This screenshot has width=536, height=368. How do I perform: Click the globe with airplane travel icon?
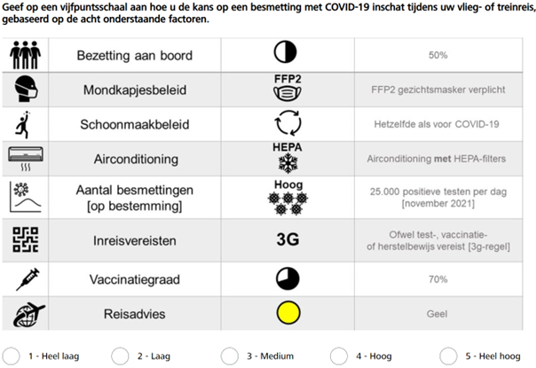point(28,314)
